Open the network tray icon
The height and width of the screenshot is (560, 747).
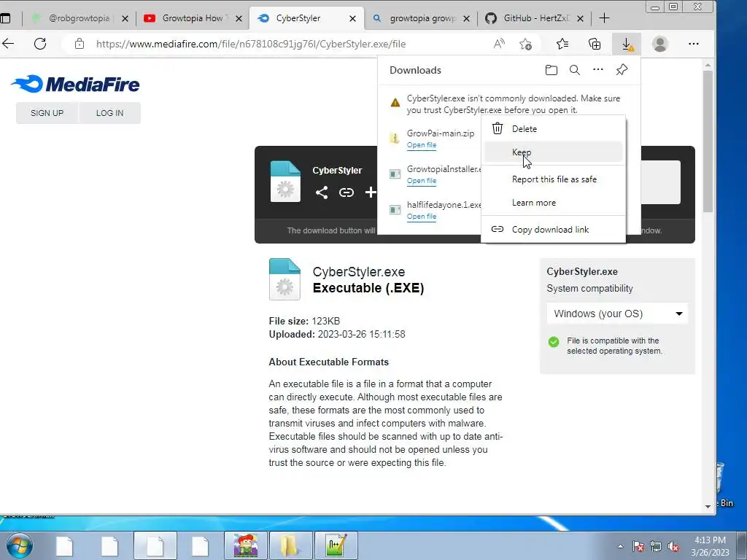pyautogui.click(x=656, y=547)
